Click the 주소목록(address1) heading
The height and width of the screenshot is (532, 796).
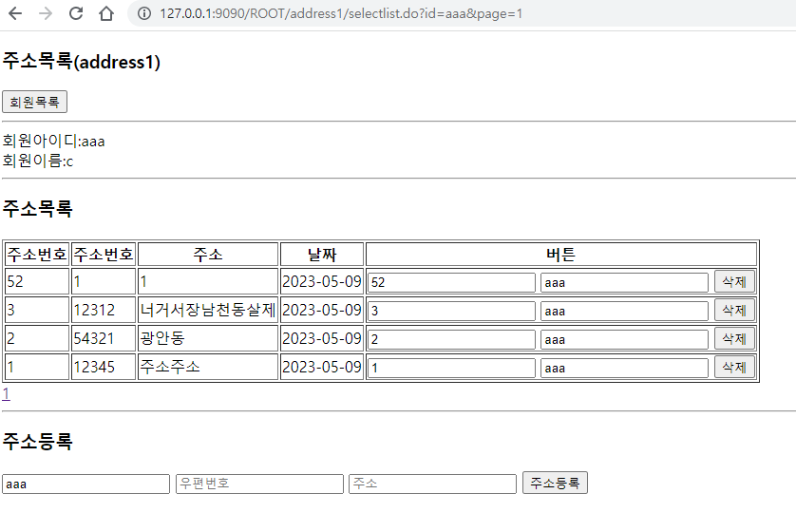(x=82, y=62)
